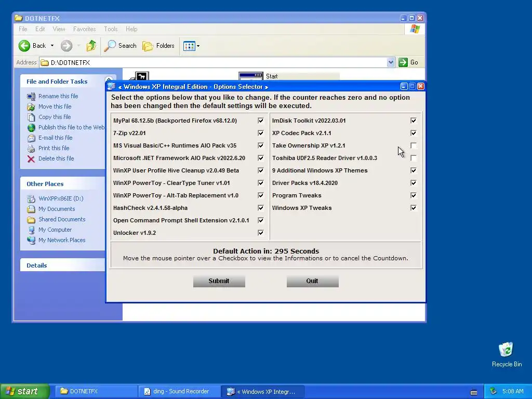The width and height of the screenshot is (532, 399).
Task: Open My Documents icon in Other Places
Action: click(31, 209)
